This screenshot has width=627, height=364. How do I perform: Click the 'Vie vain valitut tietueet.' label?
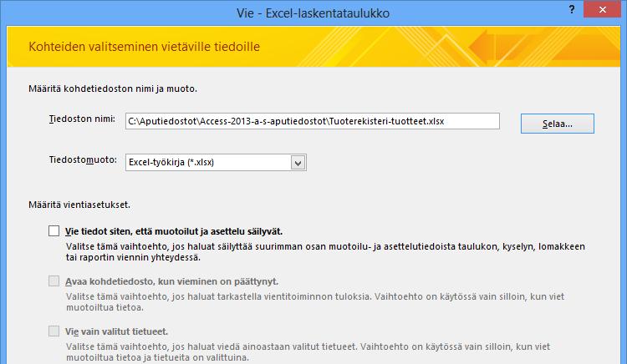click(116, 331)
